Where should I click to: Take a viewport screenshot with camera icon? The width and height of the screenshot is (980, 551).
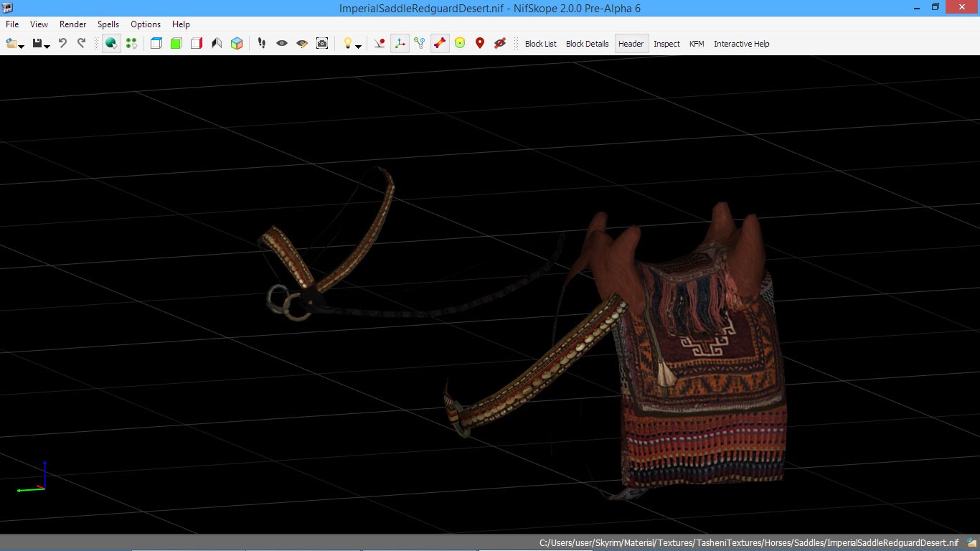[x=322, y=44]
